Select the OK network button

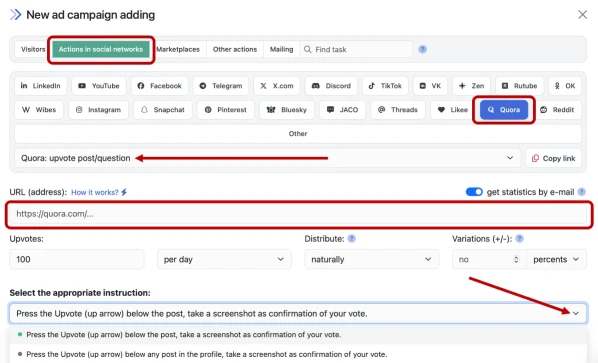pos(565,86)
